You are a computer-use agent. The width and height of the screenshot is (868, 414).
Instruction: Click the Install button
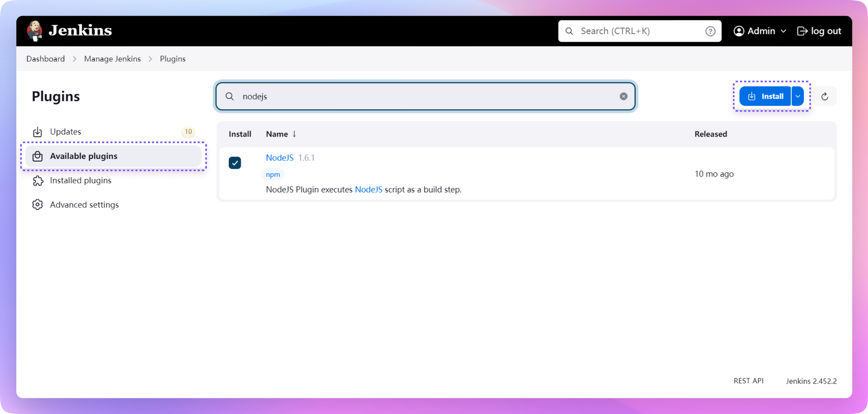click(765, 96)
